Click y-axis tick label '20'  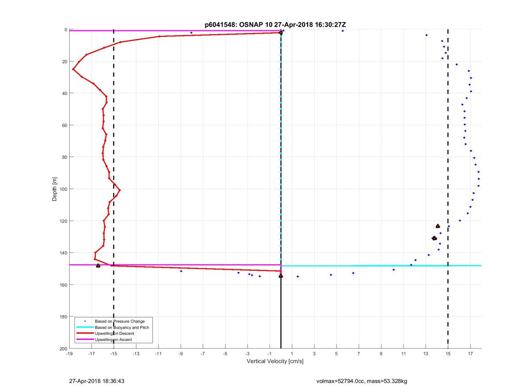pos(65,62)
